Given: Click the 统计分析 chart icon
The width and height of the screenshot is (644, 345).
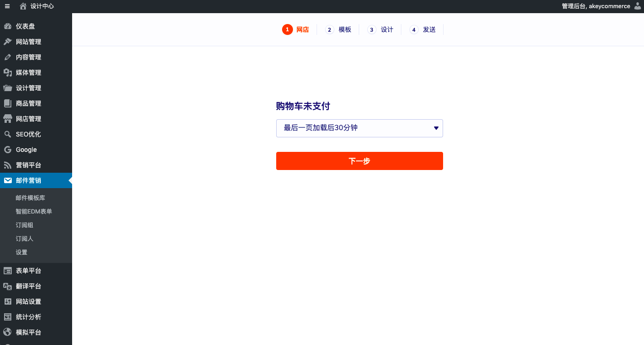Looking at the screenshot, I should click(x=8, y=317).
